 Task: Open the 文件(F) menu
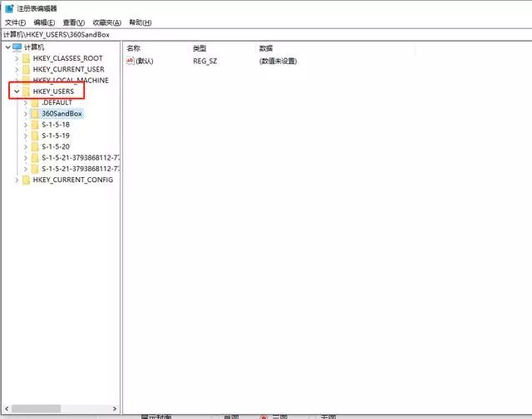15,22
